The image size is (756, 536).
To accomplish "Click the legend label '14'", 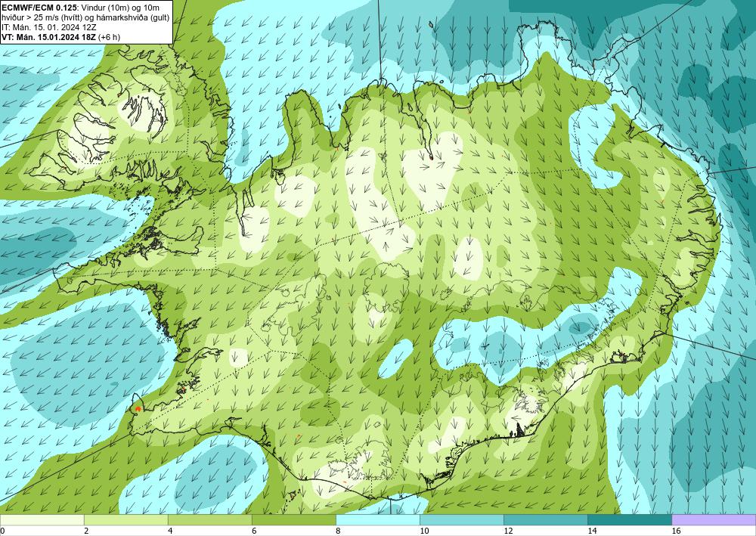I will [592, 531].
